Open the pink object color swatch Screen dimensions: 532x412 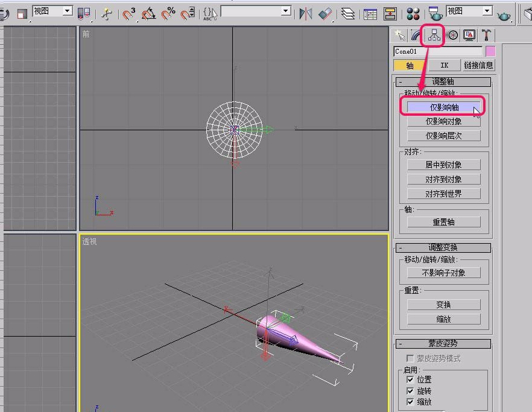[490, 51]
